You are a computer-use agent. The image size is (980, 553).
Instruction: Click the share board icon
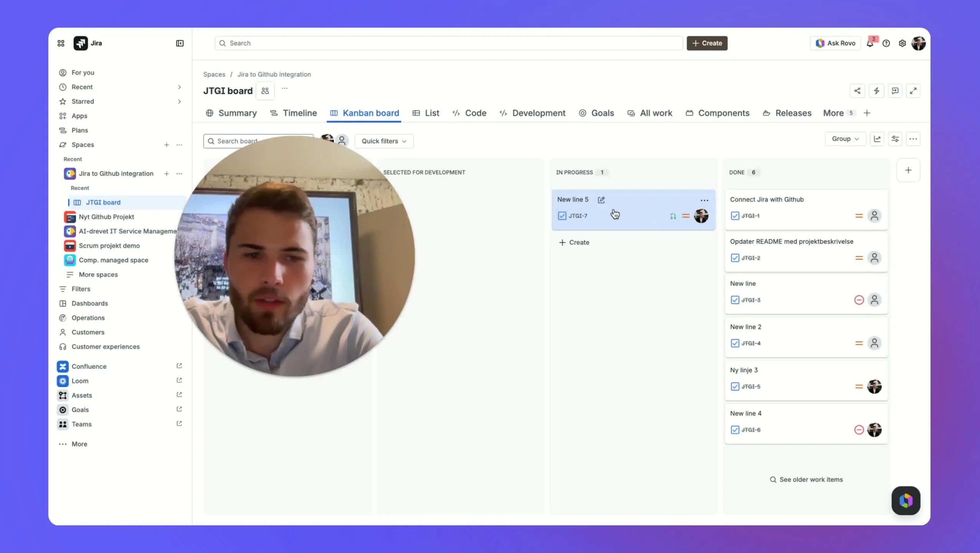857,91
